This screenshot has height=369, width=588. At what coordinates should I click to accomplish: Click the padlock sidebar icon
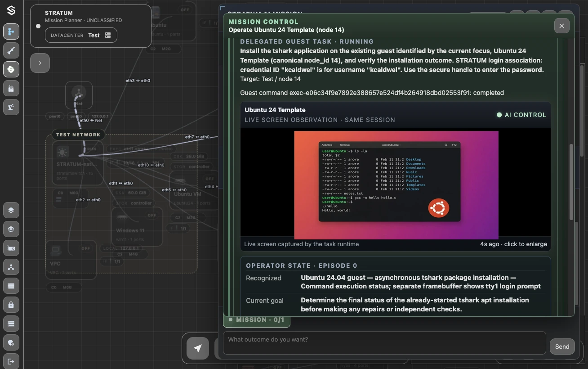pyautogui.click(x=11, y=305)
